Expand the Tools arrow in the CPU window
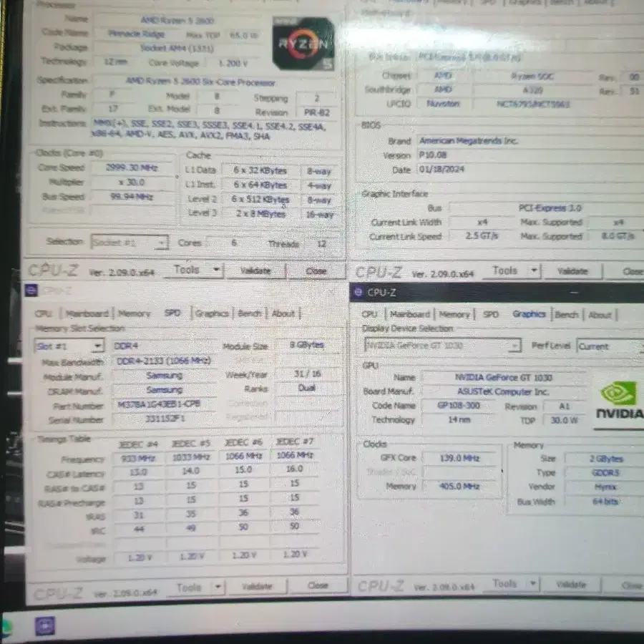644x644 pixels. pyautogui.click(x=216, y=270)
